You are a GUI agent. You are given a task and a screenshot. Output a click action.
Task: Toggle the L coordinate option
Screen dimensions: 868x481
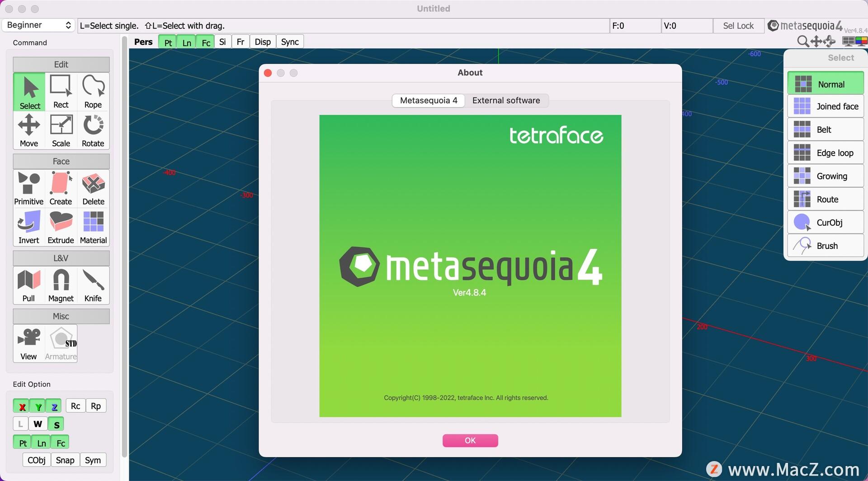[x=20, y=424]
